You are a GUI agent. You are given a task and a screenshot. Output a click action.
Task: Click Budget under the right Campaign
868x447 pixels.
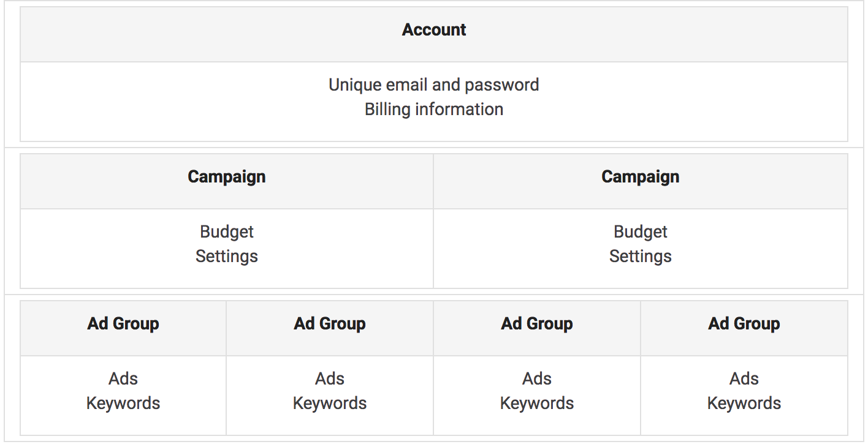(x=641, y=231)
